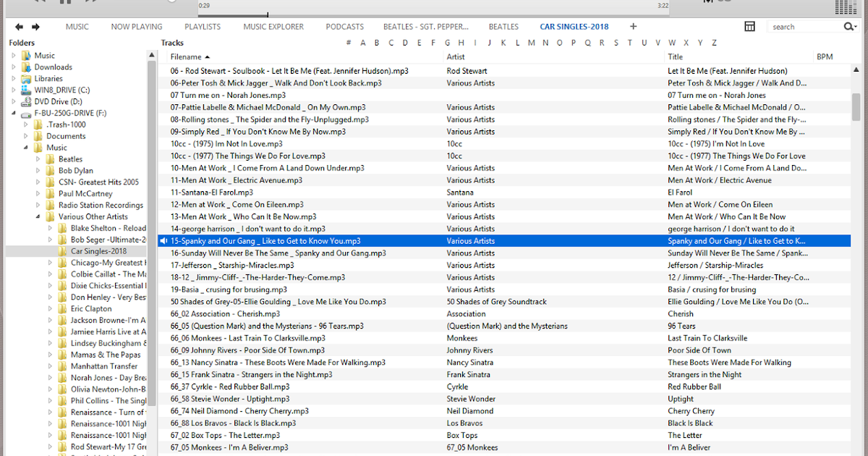Screen dimensions: 868x456
Task: Select the Mamas & The Papas folder
Action: pos(106,355)
